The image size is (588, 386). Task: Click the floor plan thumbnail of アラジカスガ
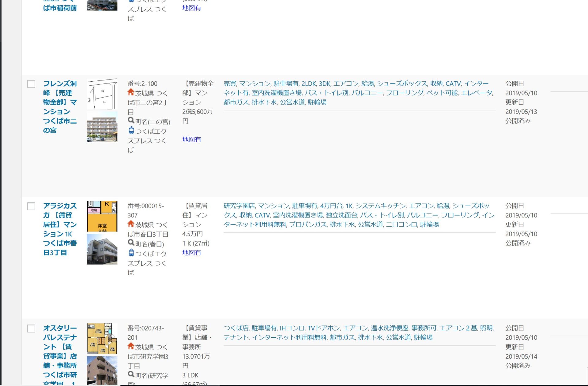[x=102, y=216]
